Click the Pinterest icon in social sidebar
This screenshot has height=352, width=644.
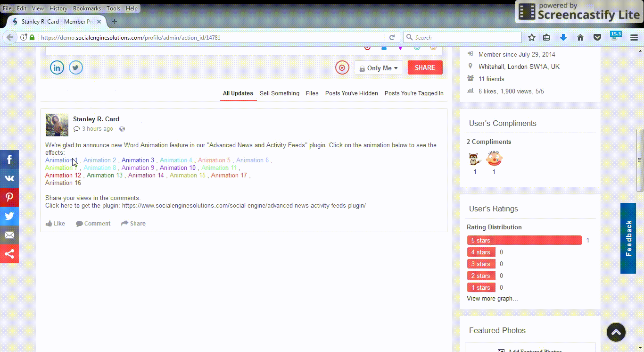(x=9, y=197)
